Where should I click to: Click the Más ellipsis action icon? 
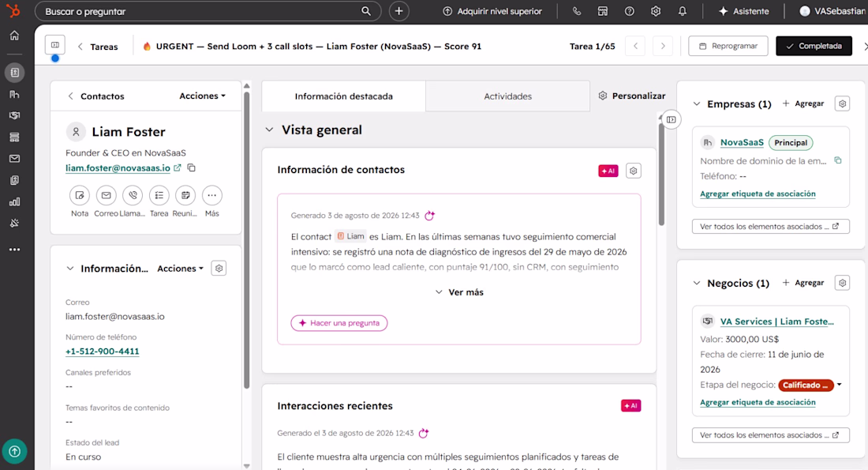pos(212,196)
